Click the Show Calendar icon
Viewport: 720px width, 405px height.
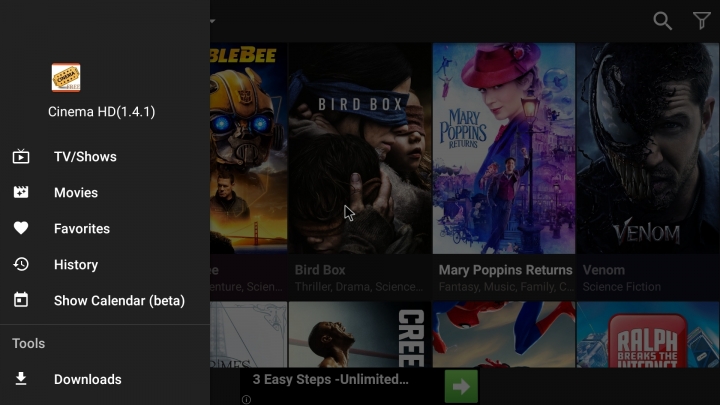tap(21, 300)
